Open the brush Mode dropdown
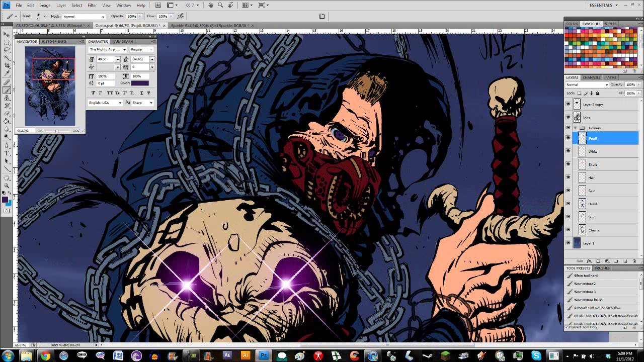The width and height of the screenshot is (644, 362). click(84, 17)
